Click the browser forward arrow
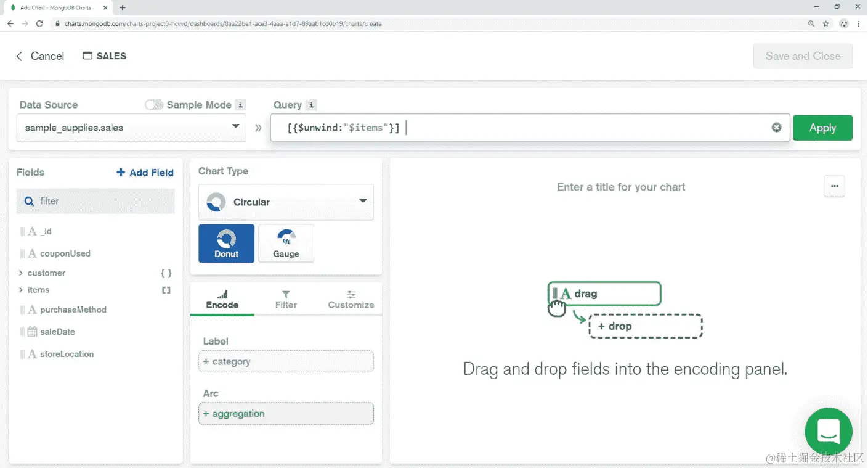Image resolution: width=868 pixels, height=468 pixels. tap(25, 23)
